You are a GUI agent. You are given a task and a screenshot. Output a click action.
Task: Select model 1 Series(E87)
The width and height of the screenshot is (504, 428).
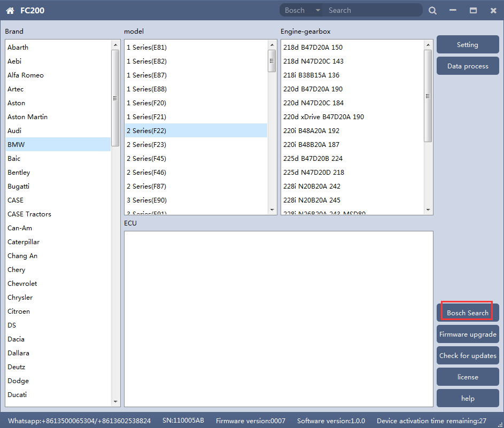pos(196,75)
